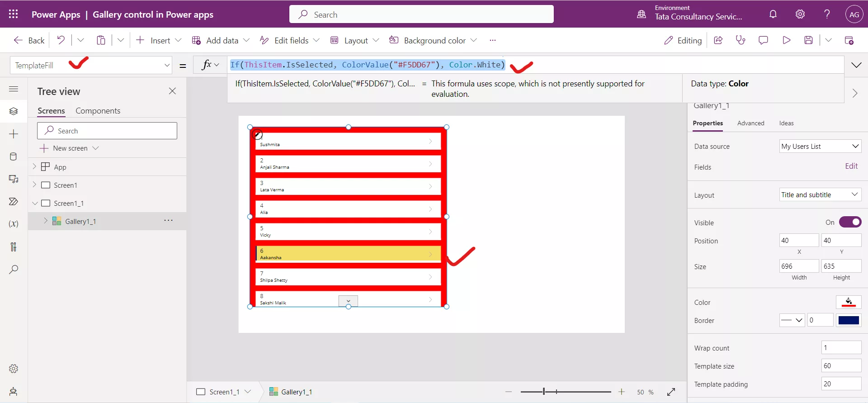Open the Variables (x) icon

(x=14, y=224)
